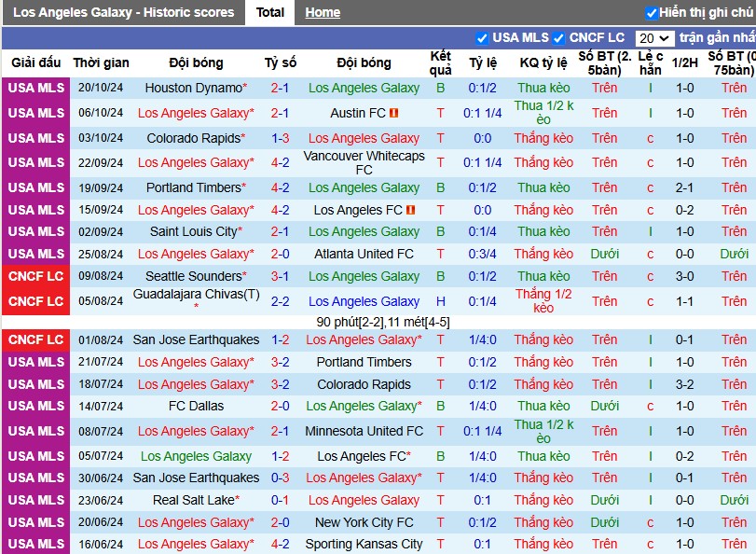This screenshot has width=756, height=554.
Task: Click the Tỷ số column header
Action: coord(281,62)
